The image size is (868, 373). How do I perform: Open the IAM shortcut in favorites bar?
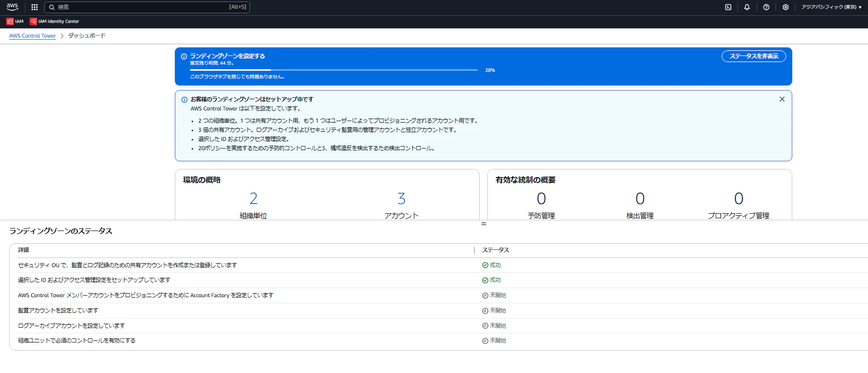click(x=15, y=21)
